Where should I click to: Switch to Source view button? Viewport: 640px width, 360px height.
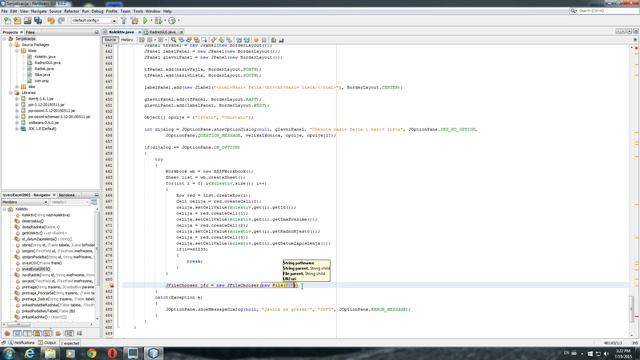(110, 40)
